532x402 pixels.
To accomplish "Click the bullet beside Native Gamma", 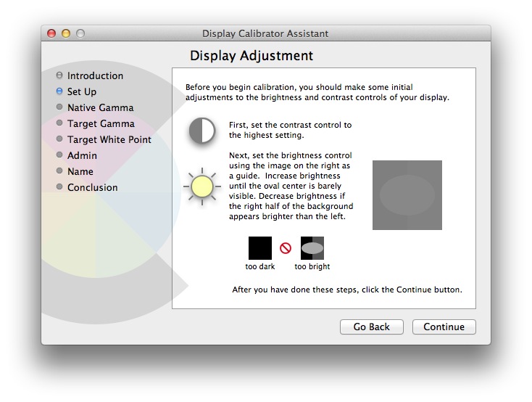I will (59, 107).
